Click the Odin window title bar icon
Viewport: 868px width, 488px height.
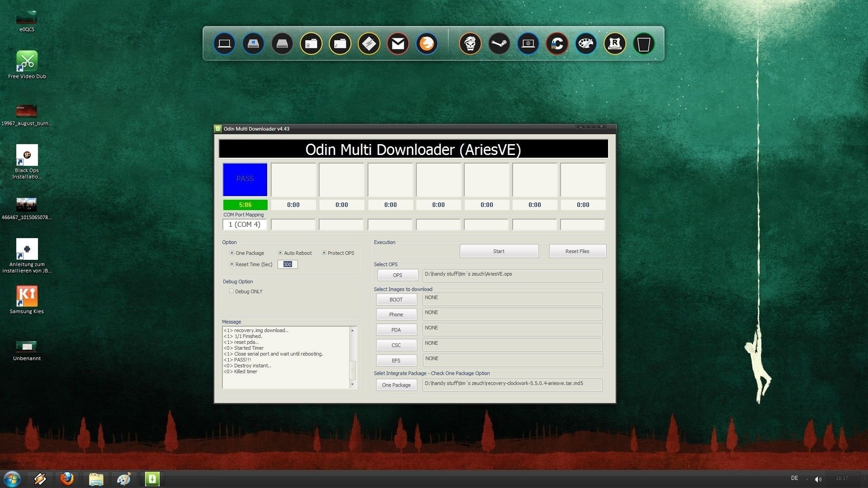coord(218,129)
